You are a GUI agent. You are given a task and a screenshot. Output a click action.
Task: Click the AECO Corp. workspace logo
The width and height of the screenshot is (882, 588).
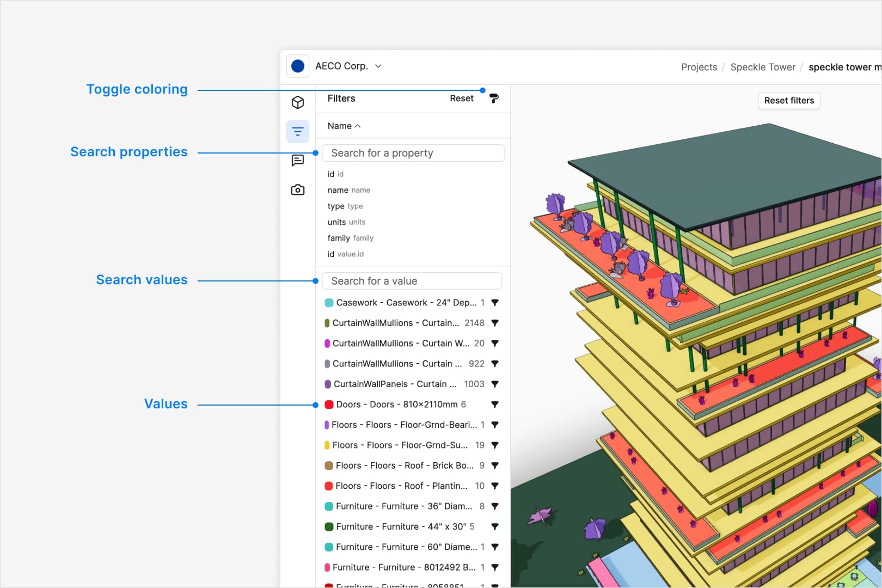pyautogui.click(x=298, y=66)
